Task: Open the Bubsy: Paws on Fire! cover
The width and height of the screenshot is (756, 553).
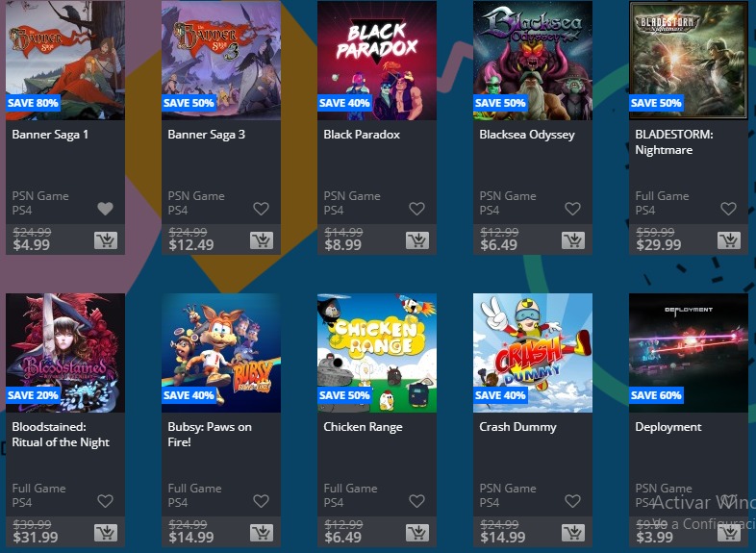Action: [221, 353]
